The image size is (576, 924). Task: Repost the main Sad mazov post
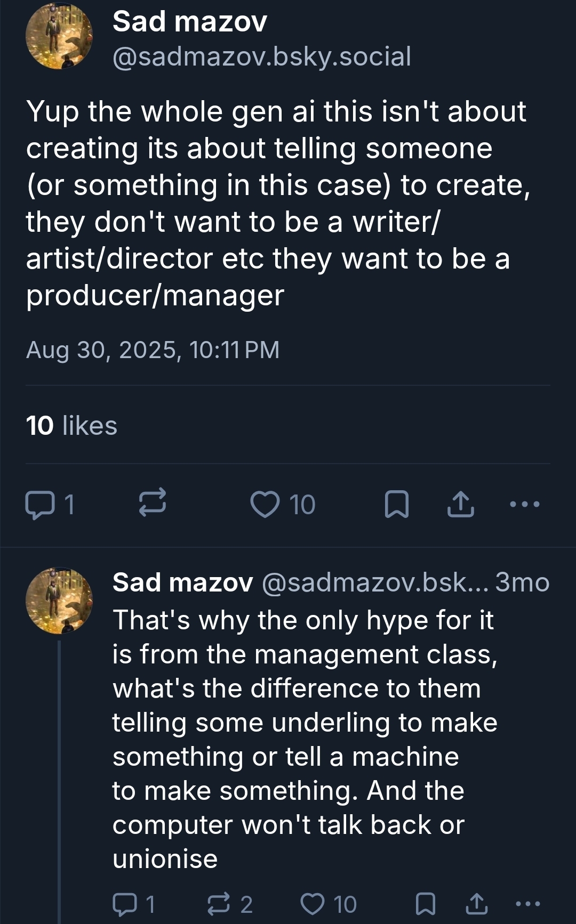point(153,505)
